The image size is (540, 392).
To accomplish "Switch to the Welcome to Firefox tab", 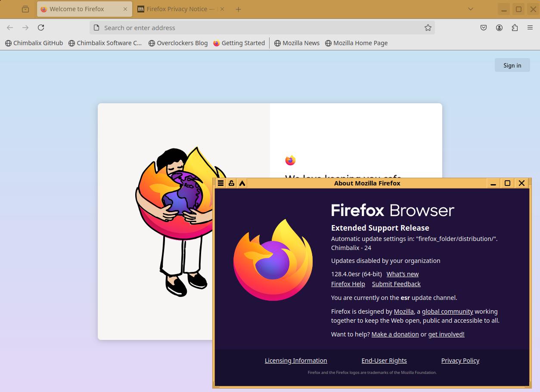I will [84, 9].
